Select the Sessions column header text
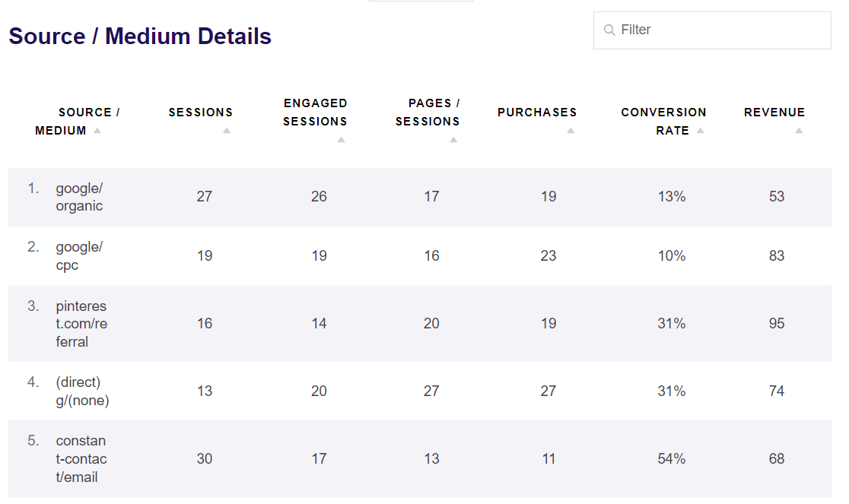Viewport: 849px width, 504px height. 201,113
